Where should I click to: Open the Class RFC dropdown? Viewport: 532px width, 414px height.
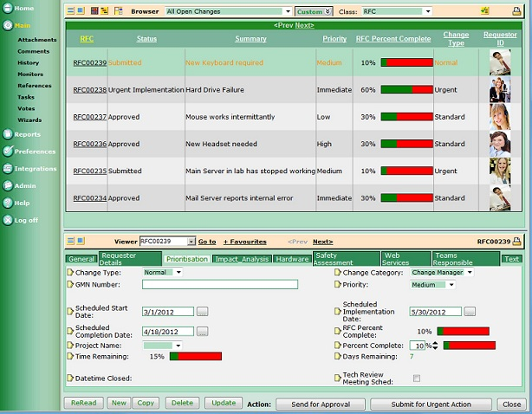tap(397, 11)
